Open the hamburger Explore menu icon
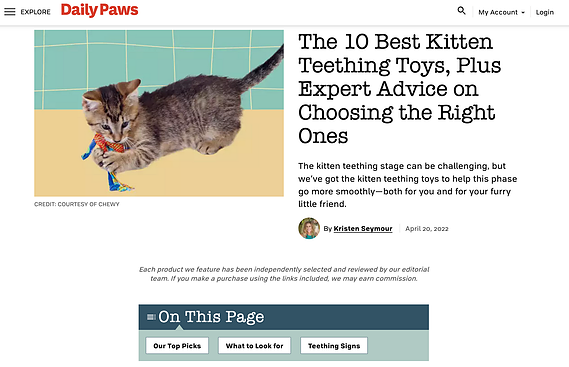Image resolution: width=569 pixels, height=367 pixels. (10, 12)
